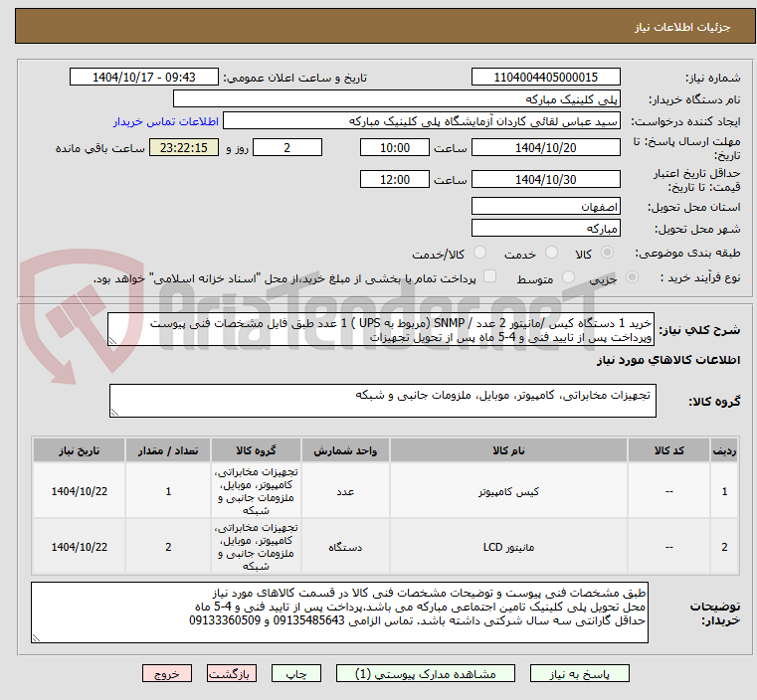Click the گروه کالا text area
Image resolution: width=757 pixels, height=700 pixels.
[x=383, y=401]
